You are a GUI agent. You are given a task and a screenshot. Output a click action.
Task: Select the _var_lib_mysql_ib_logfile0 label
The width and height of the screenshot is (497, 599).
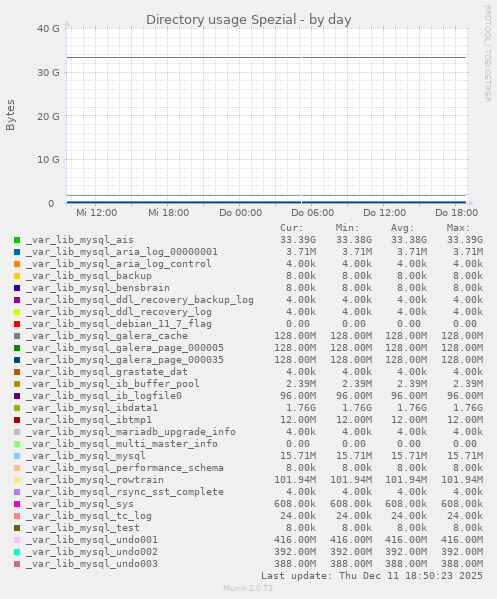click(104, 396)
